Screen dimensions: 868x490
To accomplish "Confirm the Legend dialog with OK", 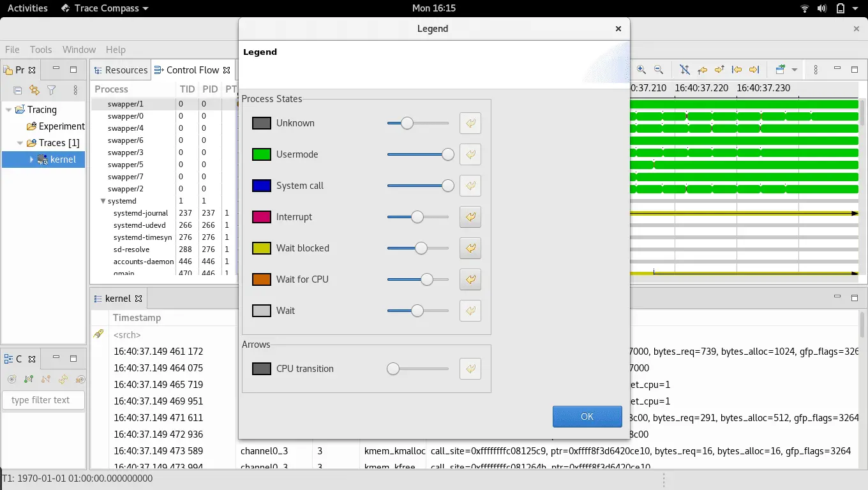I will coord(587,417).
